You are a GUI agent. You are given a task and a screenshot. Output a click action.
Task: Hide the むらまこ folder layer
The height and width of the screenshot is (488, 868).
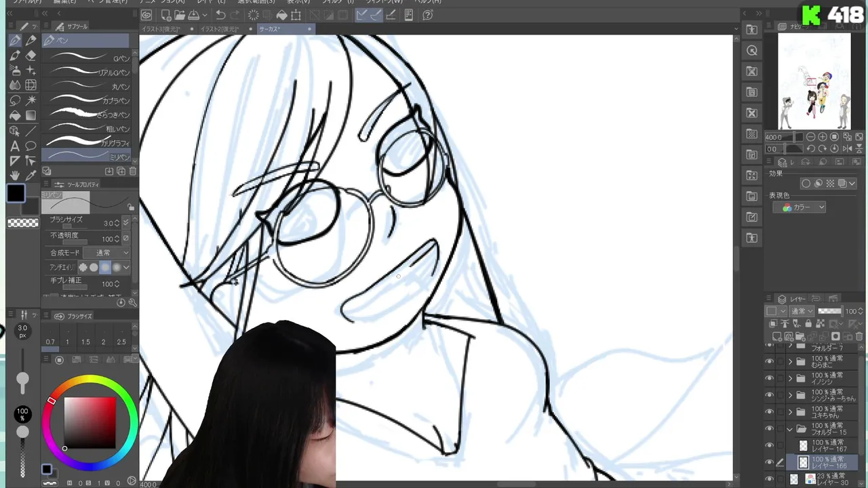click(769, 361)
